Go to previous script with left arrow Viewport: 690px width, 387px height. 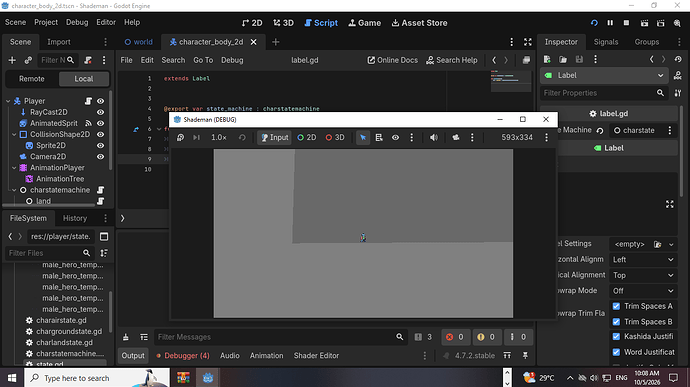[494, 60]
